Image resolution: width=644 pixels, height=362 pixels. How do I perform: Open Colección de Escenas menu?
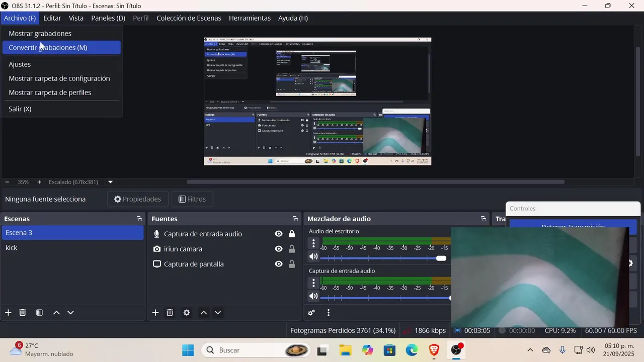[189, 18]
